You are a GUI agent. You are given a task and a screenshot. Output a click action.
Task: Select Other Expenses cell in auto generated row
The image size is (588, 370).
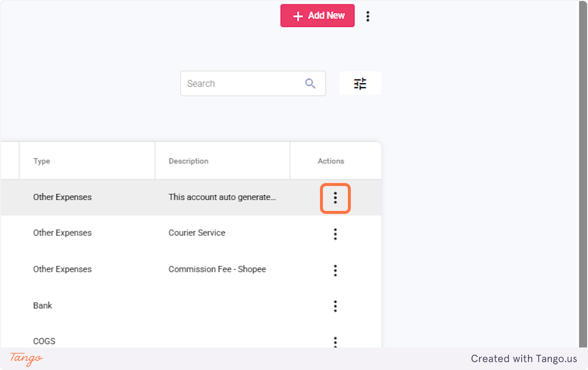click(x=62, y=197)
